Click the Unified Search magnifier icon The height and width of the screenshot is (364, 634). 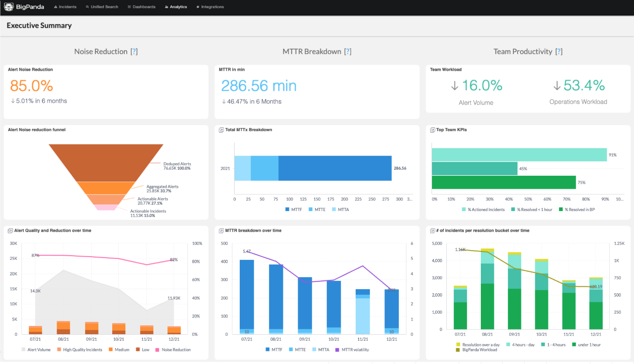coord(87,7)
